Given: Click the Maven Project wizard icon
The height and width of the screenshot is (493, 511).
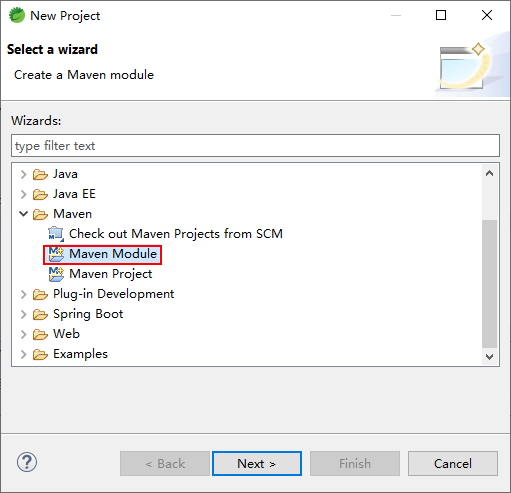Looking at the screenshot, I should click(56, 274).
